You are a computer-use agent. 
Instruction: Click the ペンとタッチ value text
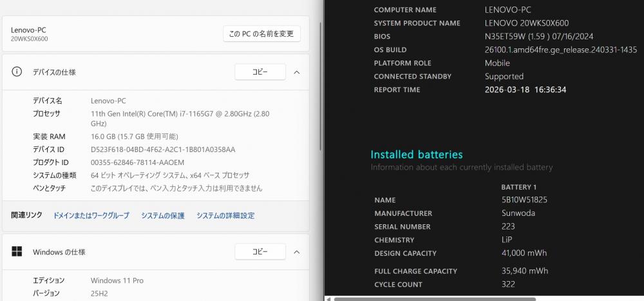pos(176,188)
